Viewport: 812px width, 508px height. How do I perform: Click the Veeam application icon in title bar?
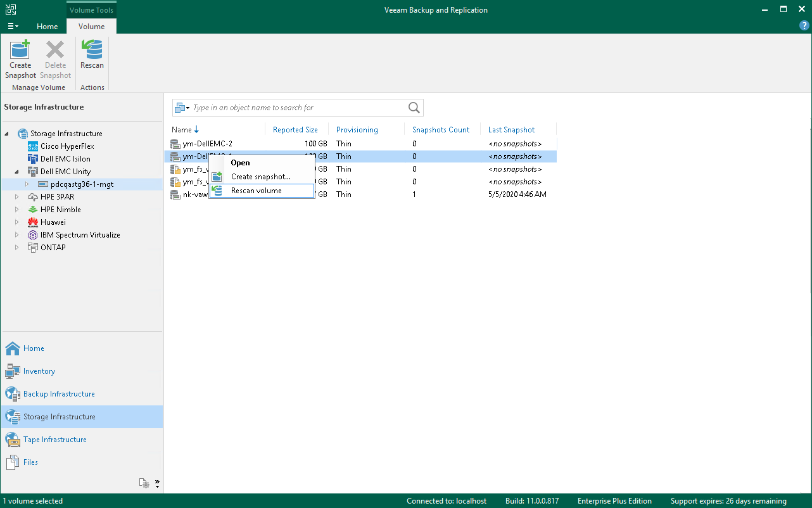(11, 10)
